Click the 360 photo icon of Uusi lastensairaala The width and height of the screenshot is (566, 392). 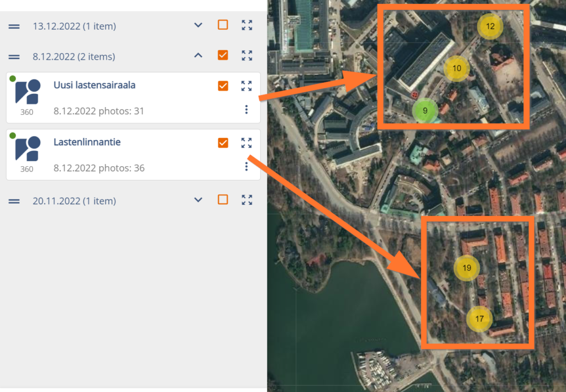(x=28, y=92)
